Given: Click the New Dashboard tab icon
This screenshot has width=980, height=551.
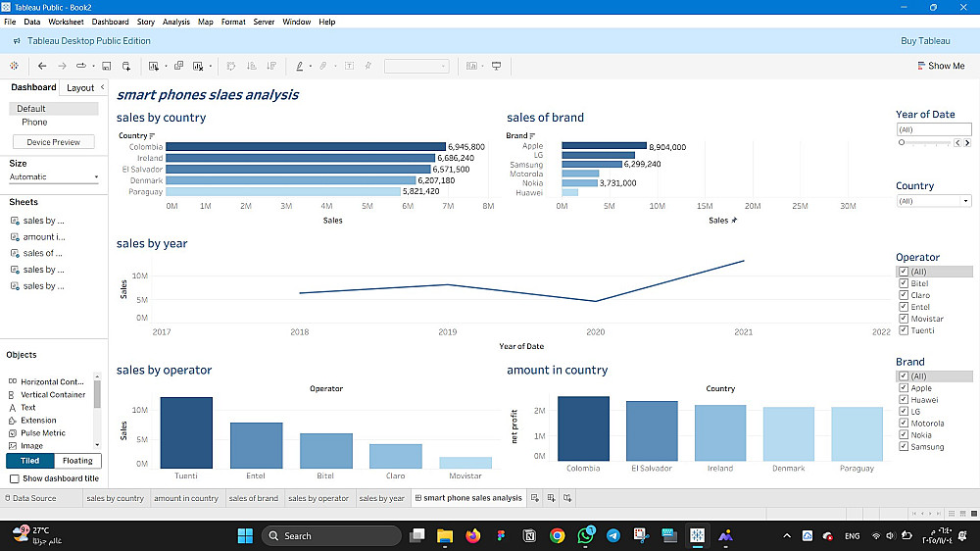Looking at the screenshot, I should point(551,498).
